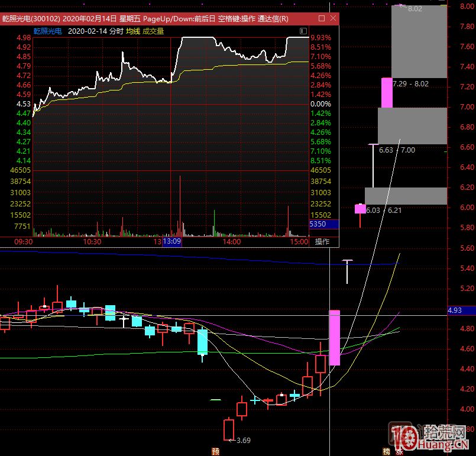Viewport: 476px width, 456px height.
Task: Click the 预 marker icon at chart bottom
Action: (x=215, y=451)
